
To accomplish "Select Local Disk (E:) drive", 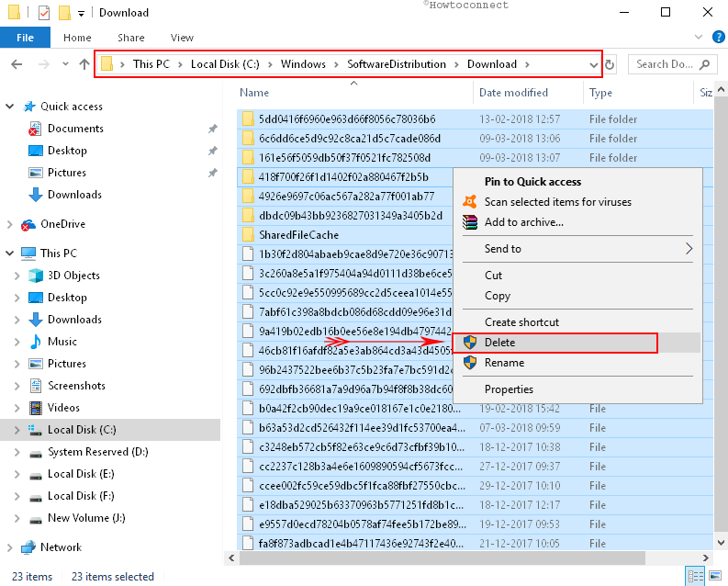I will click(x=81, y=474).
